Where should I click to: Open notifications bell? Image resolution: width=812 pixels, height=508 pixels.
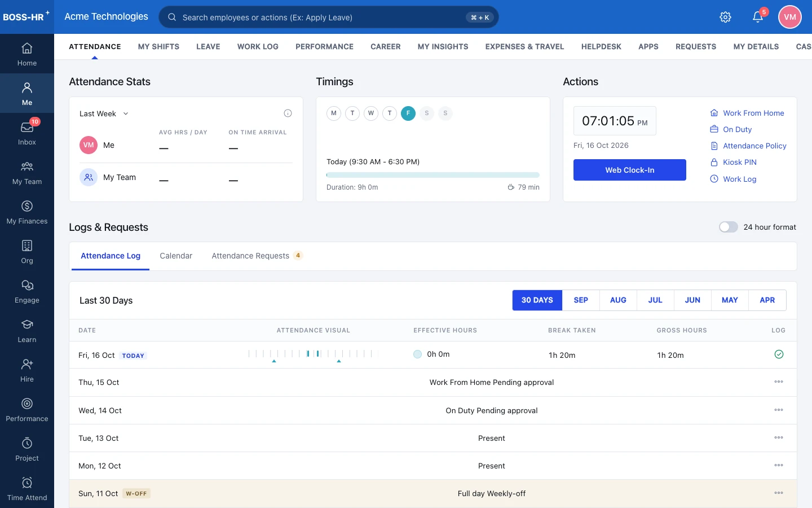click(x=758, y=17)
